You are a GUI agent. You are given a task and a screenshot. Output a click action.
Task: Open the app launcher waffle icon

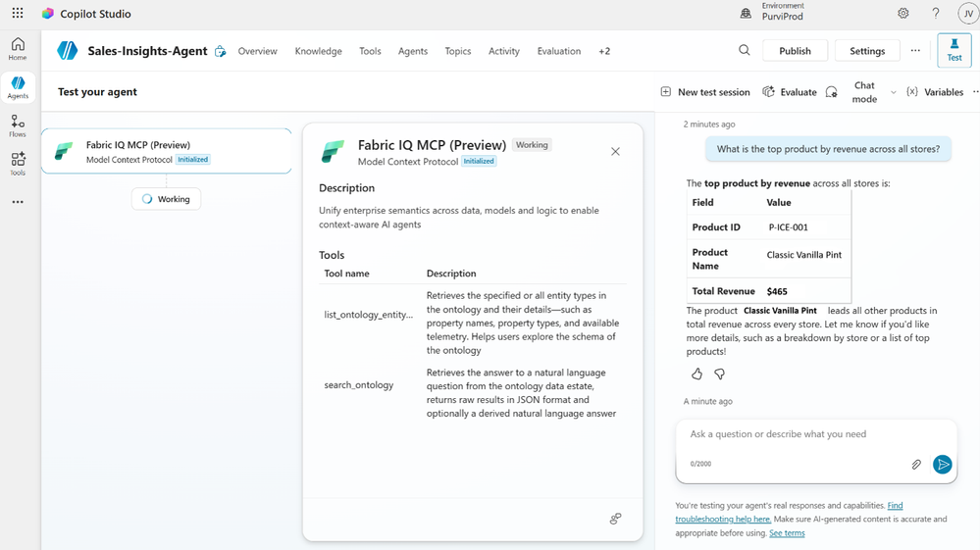[18, 13]
